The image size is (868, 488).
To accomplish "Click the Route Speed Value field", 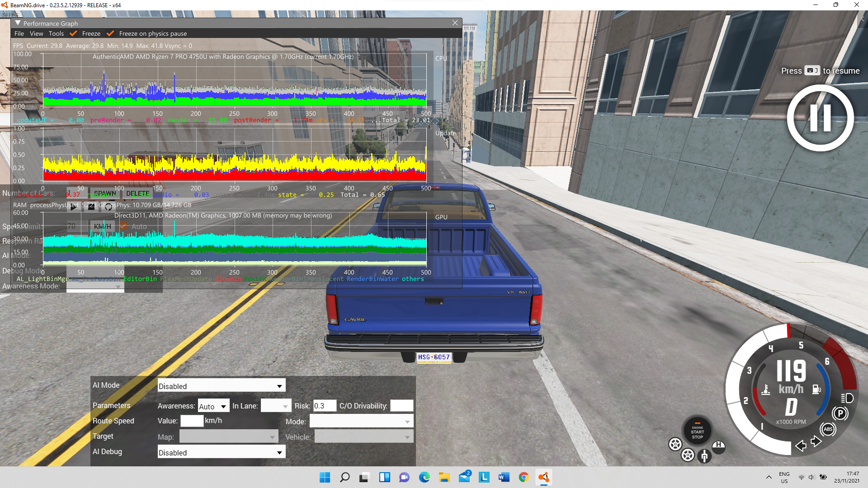I will click(x=192, y=421).
